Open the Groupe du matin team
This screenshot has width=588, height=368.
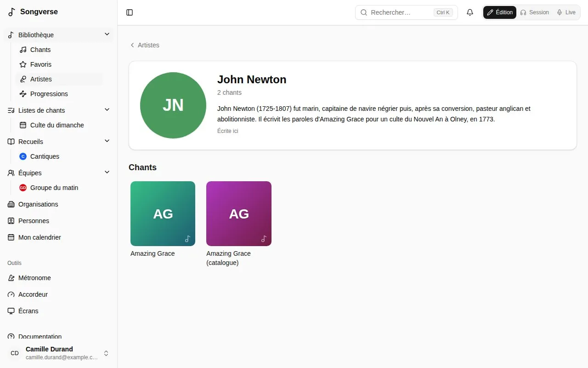pyautogui.click(x=59, y=188)
